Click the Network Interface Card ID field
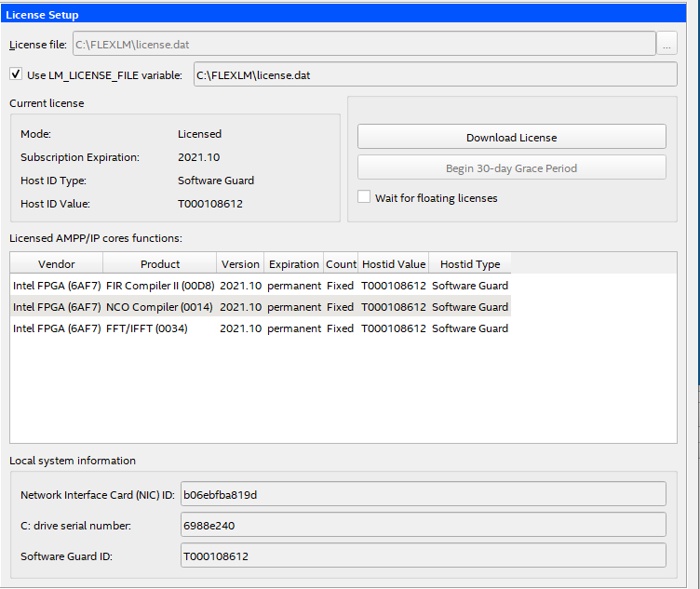Viewport: 700px width, 589px height. pos(423,494)
